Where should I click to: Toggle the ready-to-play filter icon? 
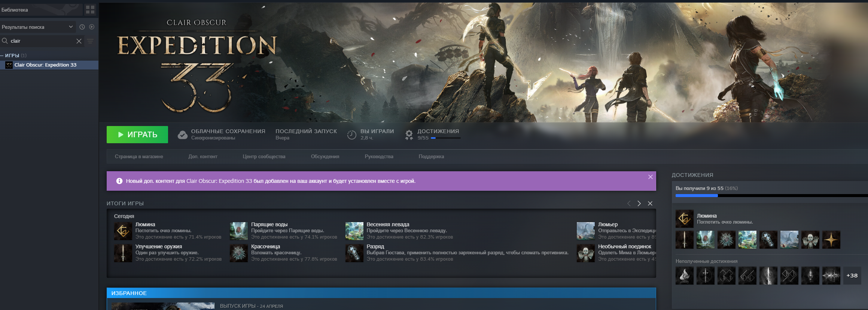92,27
